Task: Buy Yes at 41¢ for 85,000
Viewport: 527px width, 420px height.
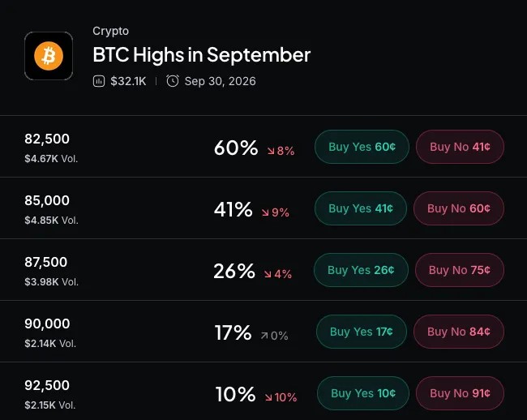Action: point(361,208)
